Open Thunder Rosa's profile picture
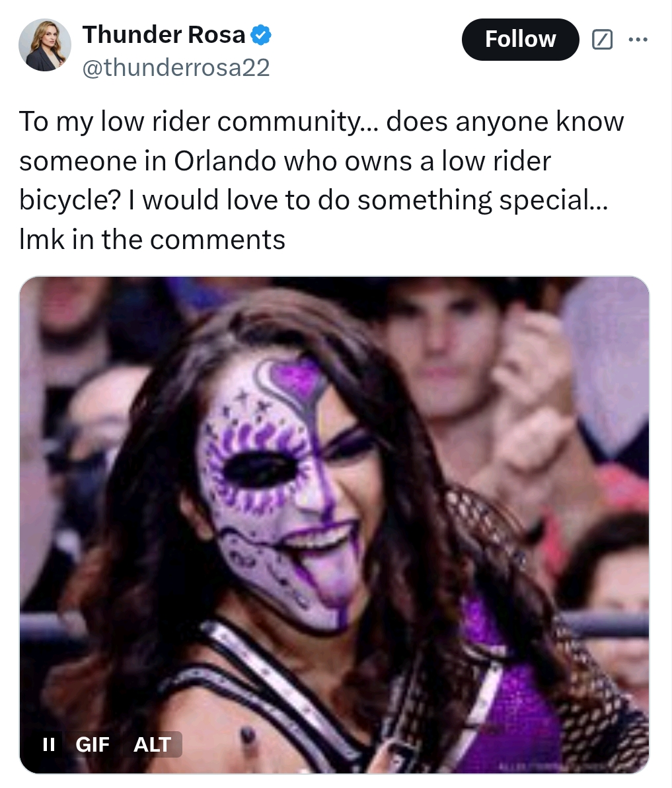The height and width of the screenshot is (788, 672). (x=45, y=45)
